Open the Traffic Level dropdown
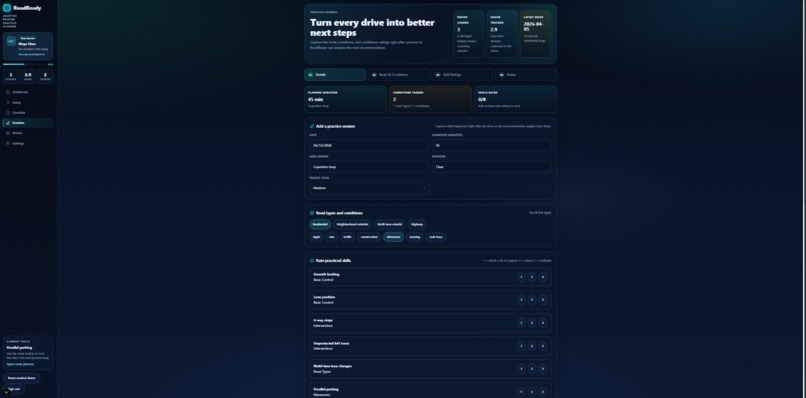806x398 pixels. (369, 188)
